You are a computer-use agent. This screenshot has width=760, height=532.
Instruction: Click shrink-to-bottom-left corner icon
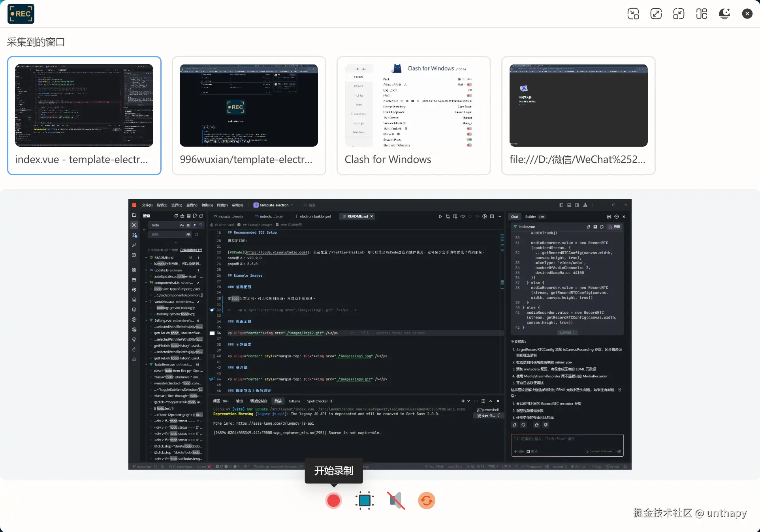click(679, 14)
